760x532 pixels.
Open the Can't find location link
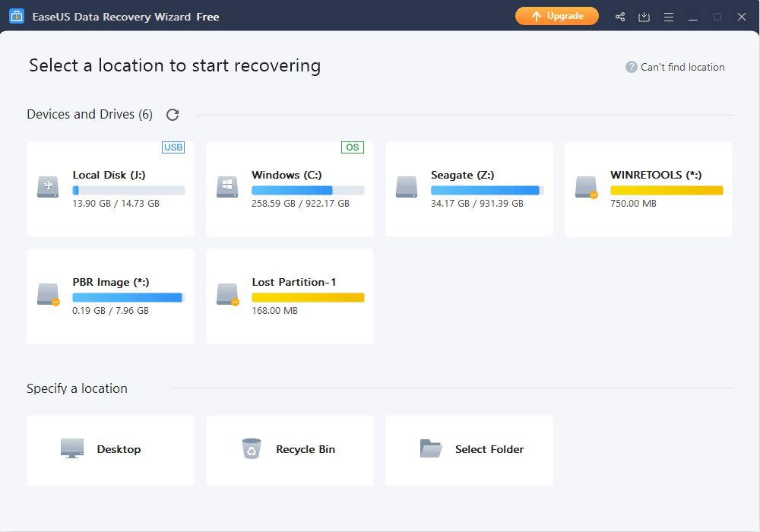click(682, 67)
